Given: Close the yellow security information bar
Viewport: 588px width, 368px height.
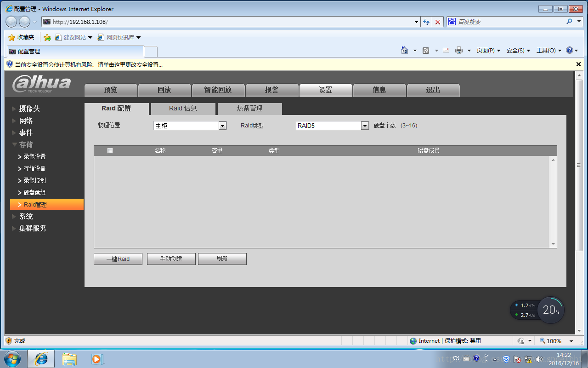Looking at the screenshot, I should [x=578, y=64].
